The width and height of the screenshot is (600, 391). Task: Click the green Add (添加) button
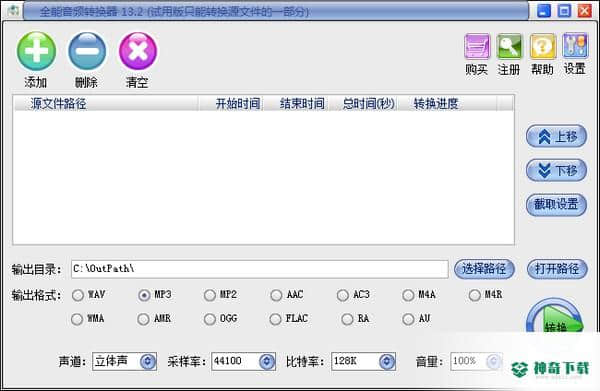pyautogui.click(x=36, y=51)
